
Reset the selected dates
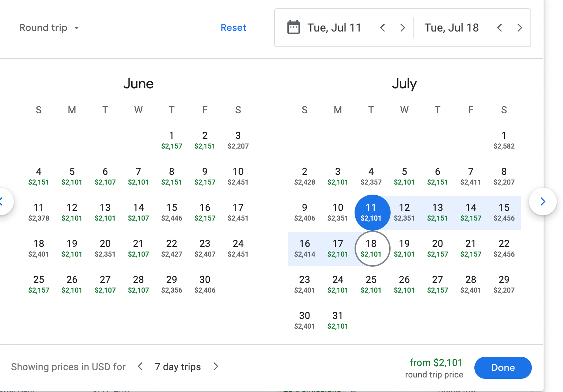coord(233,28)
